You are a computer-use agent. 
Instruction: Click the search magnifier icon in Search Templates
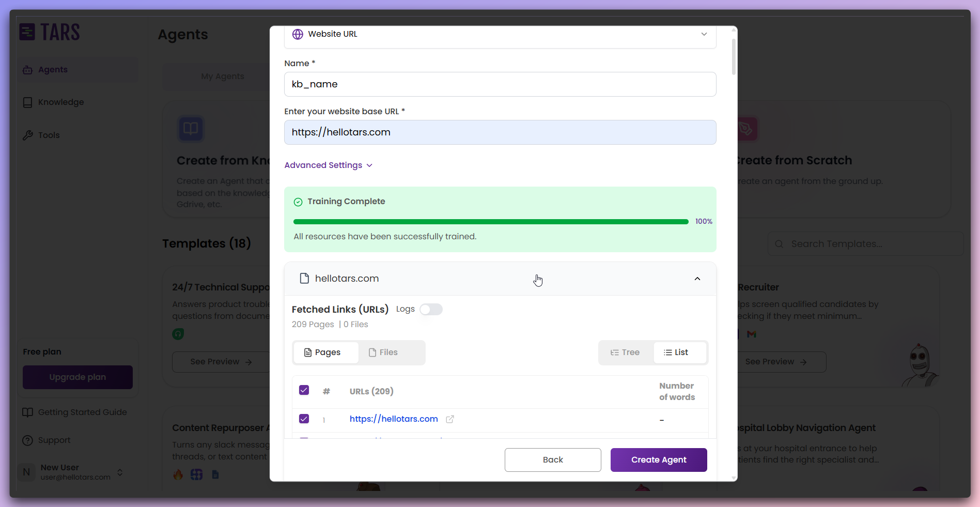point(779,244)
